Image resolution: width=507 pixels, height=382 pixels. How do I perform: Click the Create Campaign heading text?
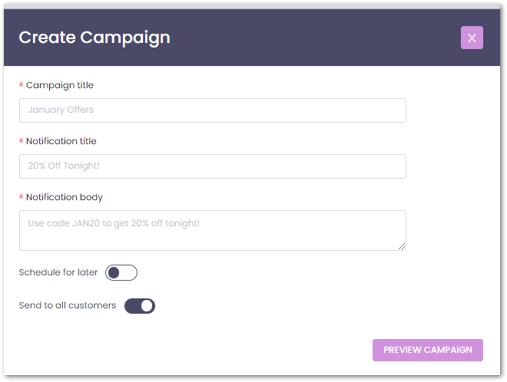point(94,37)
